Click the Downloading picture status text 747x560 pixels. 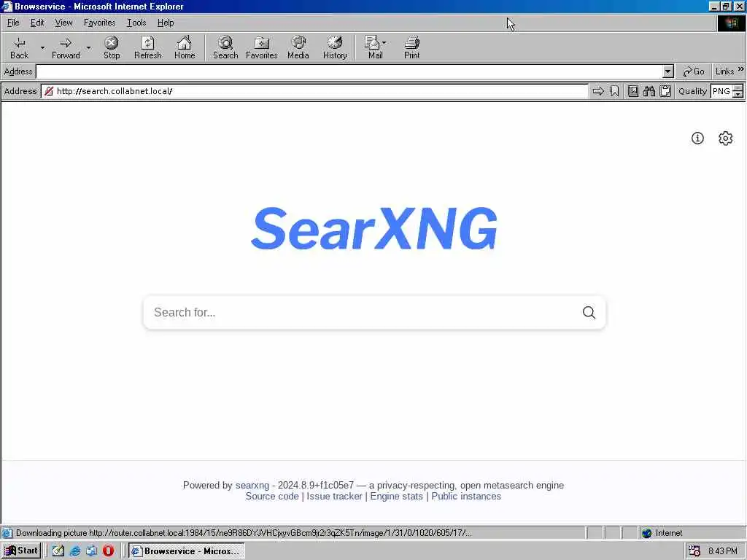click(x=244, y=533)
